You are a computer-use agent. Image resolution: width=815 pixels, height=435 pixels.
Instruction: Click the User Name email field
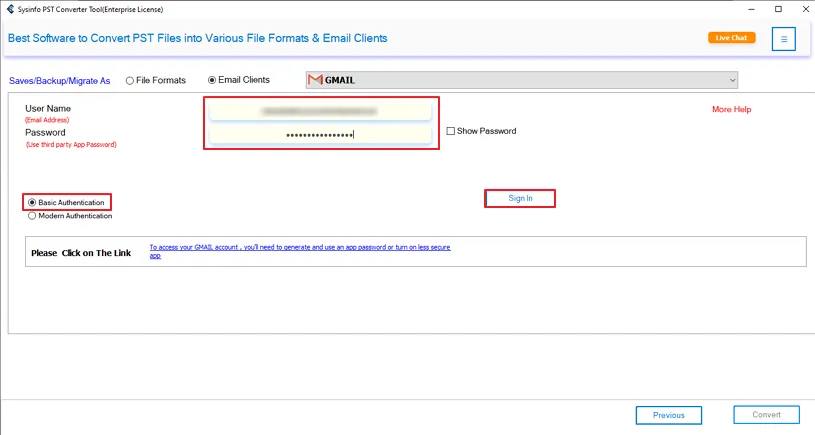(320, 111)
